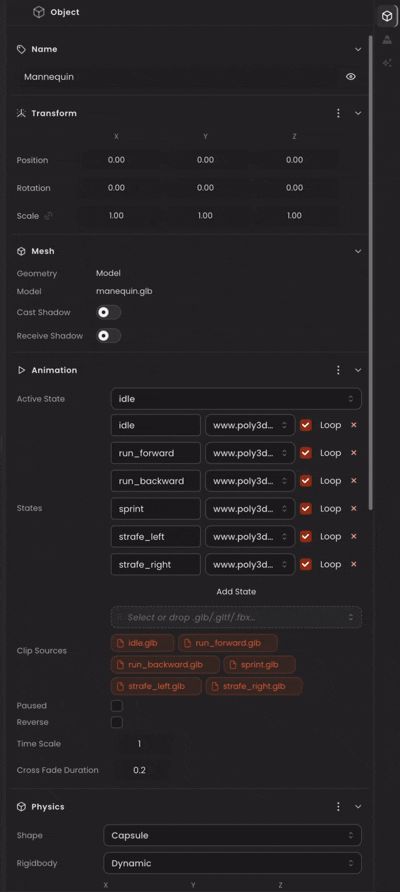Click the sprint.glb clip source chip
The width and height of the screenshot is (400, 892).
(x=259, y=664)
